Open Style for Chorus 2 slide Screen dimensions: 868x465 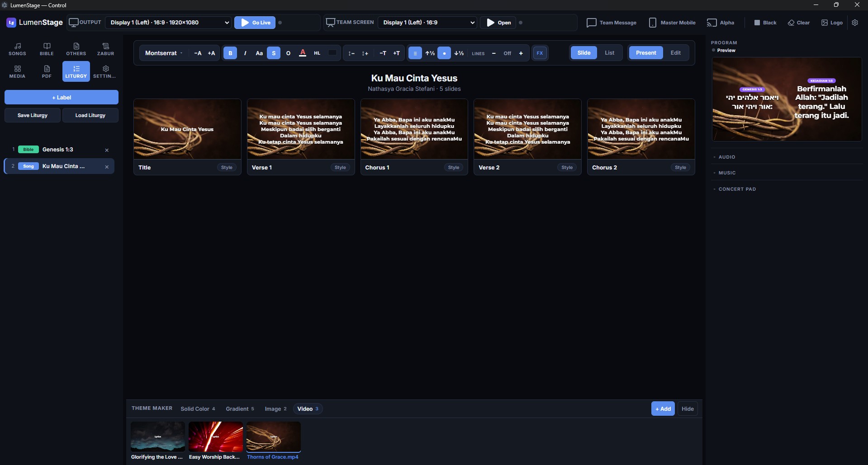(680, 167)
